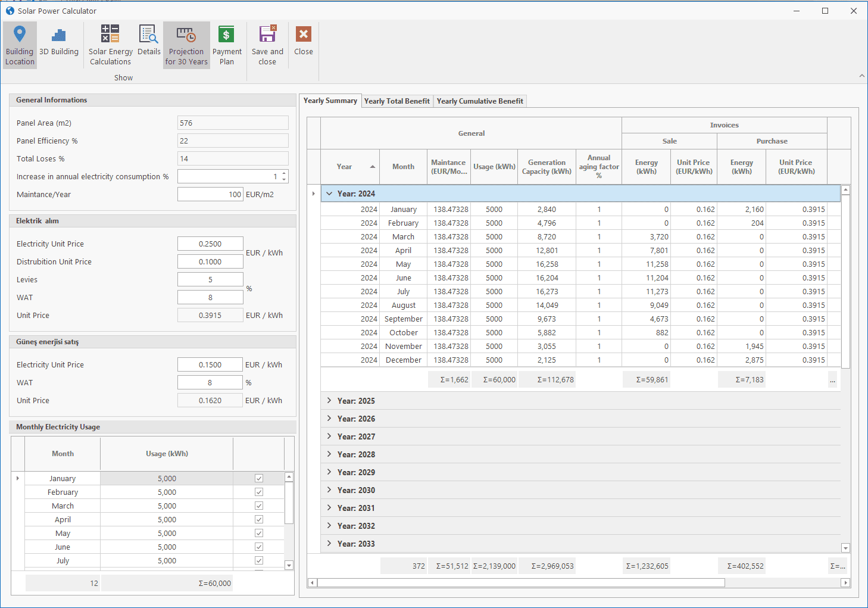Open Solar Energy Calculations
This screenshot has width=868, height=608.
[110, 45]
